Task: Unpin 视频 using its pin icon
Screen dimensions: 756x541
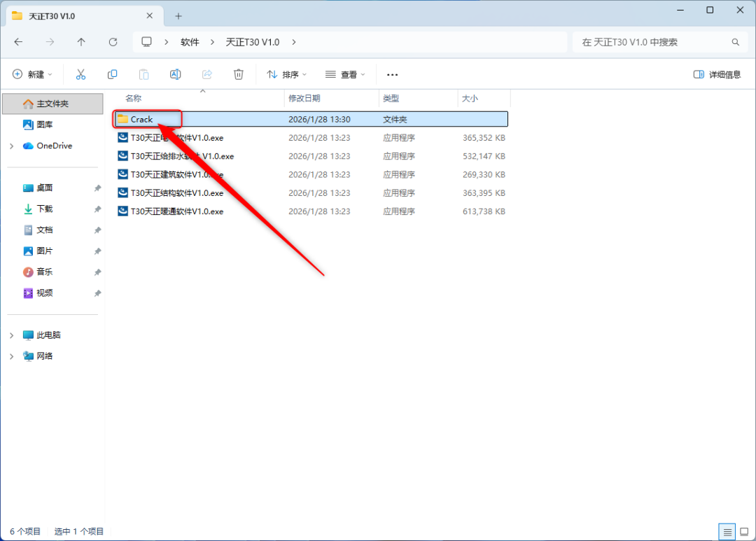Action: (x=97, y=294)
